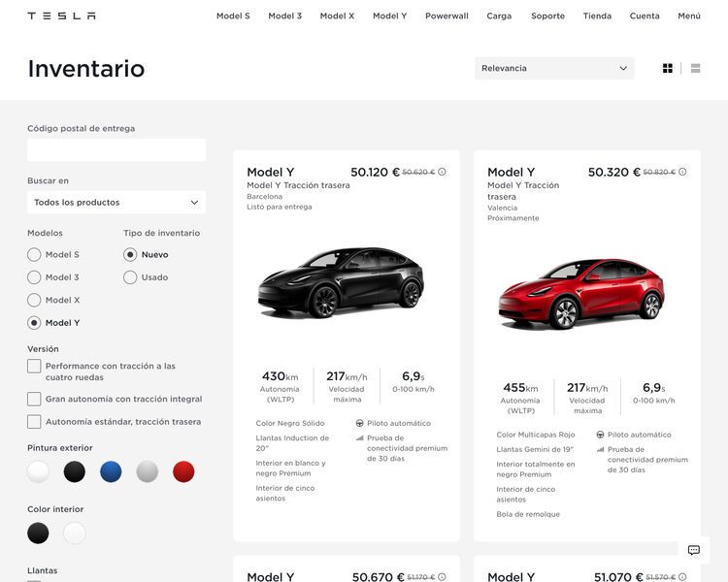The width and height of the screenshot is (728, 582).
Task: Filter by blue exterior paint
Action: 111,471
